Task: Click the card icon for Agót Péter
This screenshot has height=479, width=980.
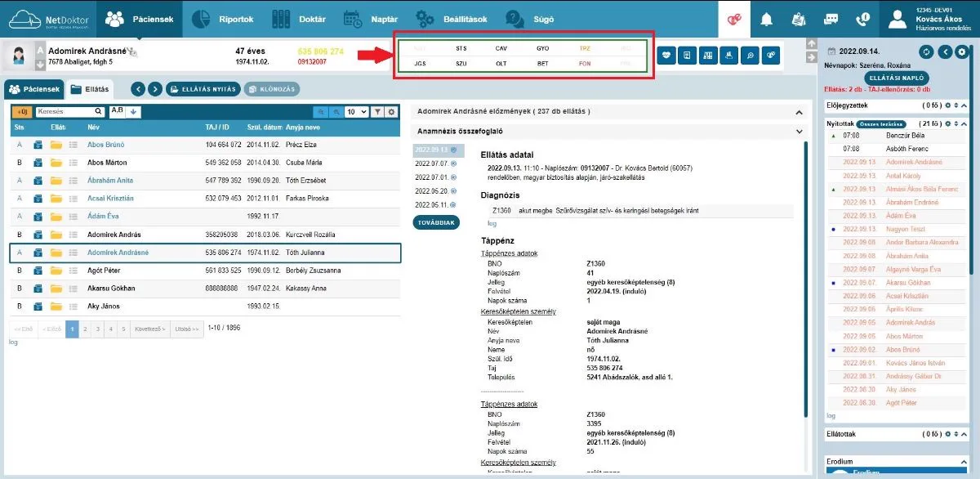Action: coord(38,271)
